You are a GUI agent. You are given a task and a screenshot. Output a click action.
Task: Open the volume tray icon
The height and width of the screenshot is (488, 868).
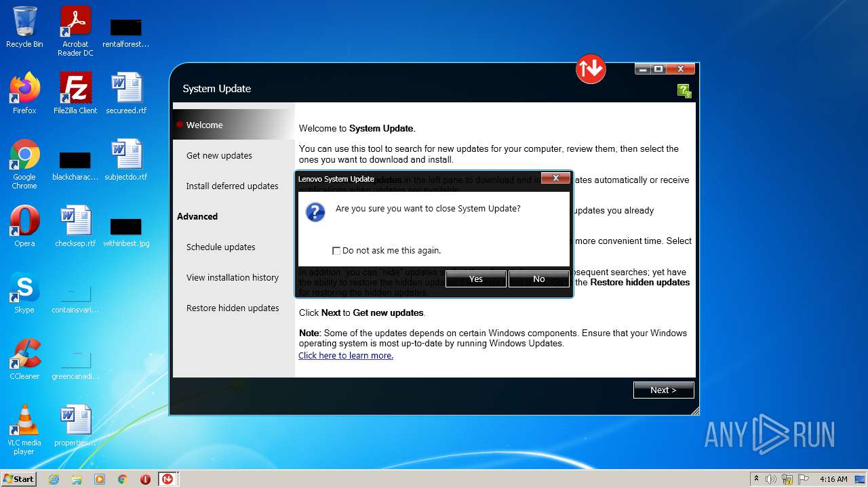tap(771, 479)
